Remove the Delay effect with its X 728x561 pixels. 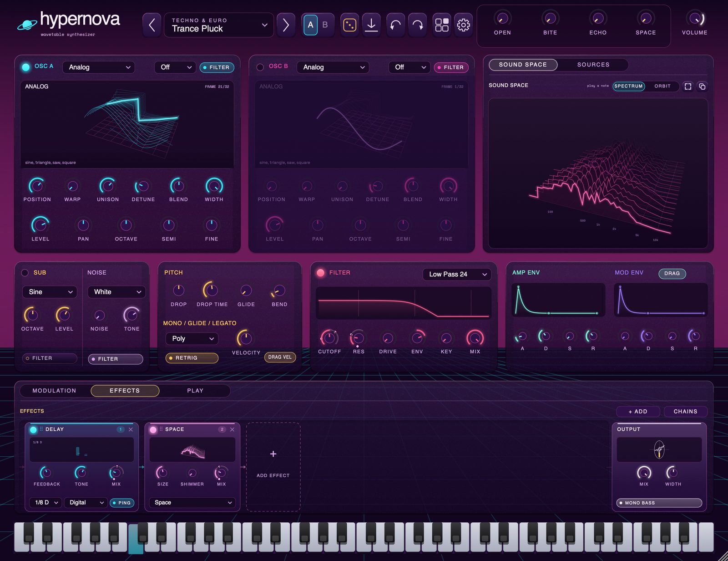131,429
